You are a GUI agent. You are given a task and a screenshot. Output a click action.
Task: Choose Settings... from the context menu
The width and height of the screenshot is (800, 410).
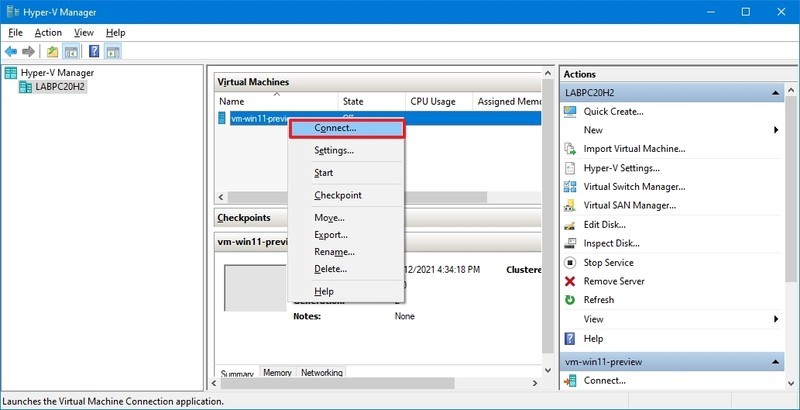pyautogui.click(x=346, y=151)
